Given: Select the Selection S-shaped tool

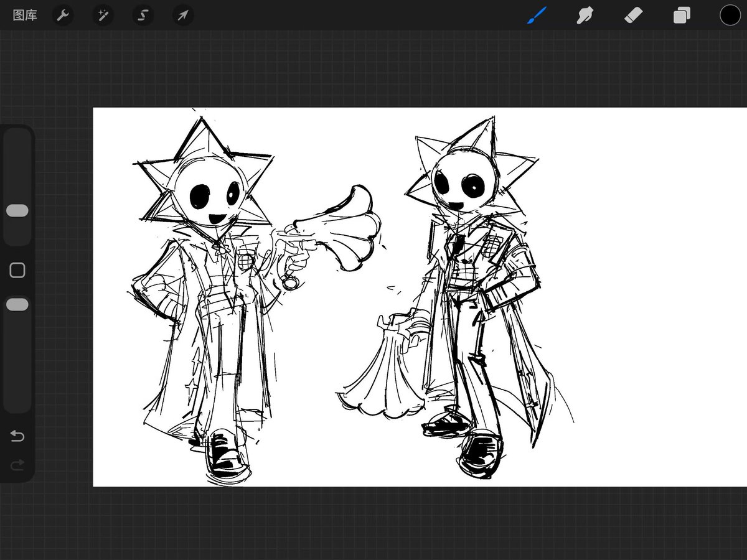Looking at the screenshot, I should 143,15.
